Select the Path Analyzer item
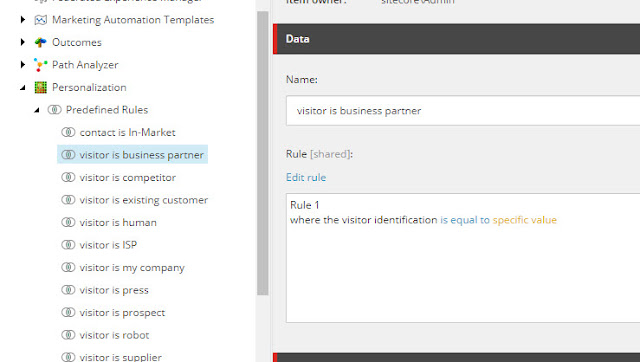This screenshot has width=640, height=362. [x=85, y=65]
